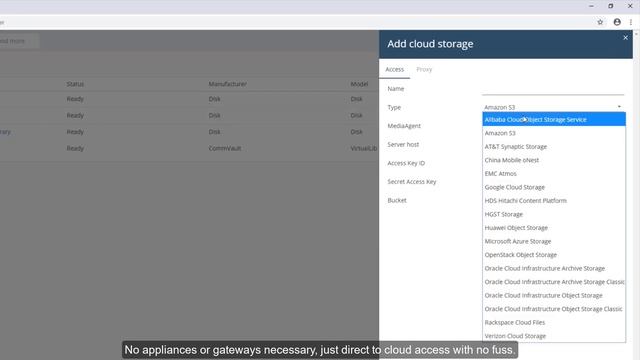This screenshot has height=360, width=640.
Task: Click the Status column header
Action: click(x=75, y=84)
